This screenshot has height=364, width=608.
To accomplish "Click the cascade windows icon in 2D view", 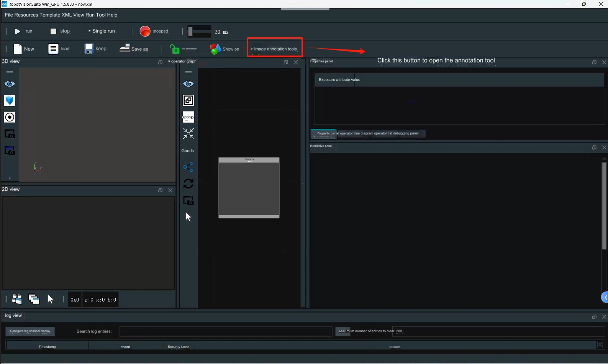I will tap(34, 299).
